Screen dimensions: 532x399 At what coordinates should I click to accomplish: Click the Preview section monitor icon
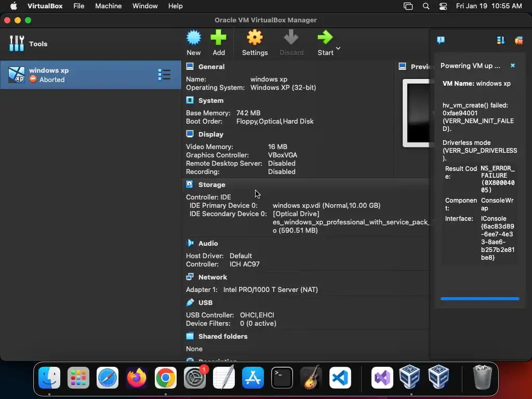[x=403, y=66]
